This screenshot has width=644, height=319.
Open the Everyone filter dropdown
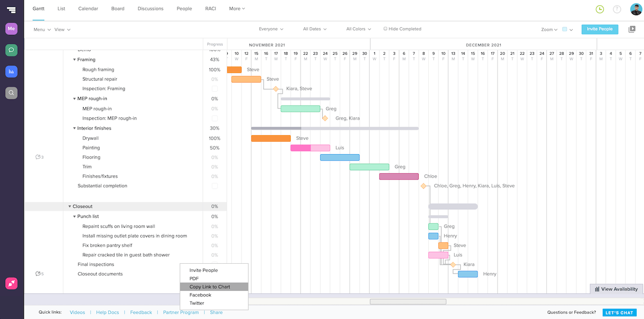pyautogui.click(x=271, y=29)
